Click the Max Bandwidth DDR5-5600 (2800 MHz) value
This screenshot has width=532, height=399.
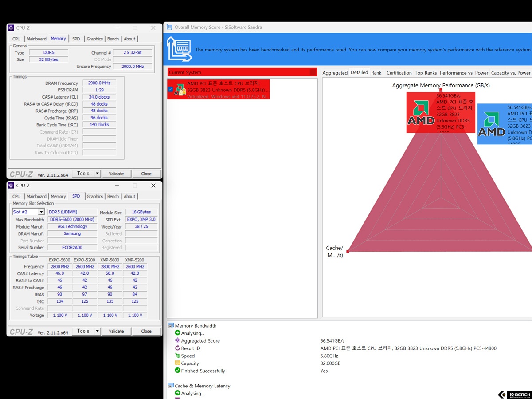[x=72, y=219]
